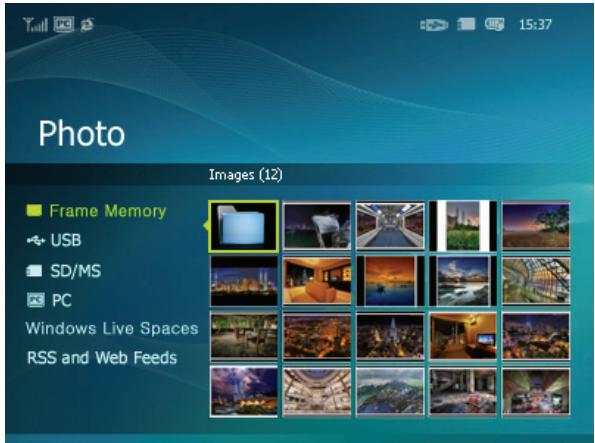595x443 pixels.
Task: Open Windows Live Spaces
Action: pyautogui.click(x=112, y=329)
